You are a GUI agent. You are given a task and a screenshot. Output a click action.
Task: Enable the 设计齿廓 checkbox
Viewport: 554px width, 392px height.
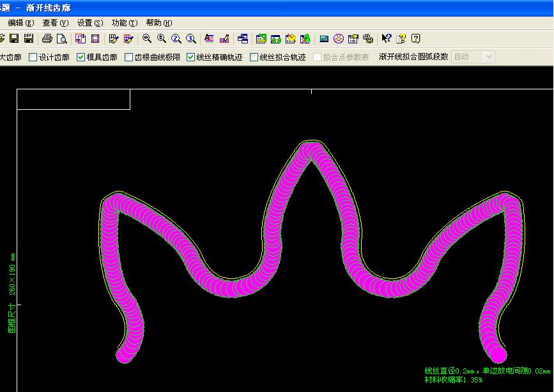tap(33, 57)
